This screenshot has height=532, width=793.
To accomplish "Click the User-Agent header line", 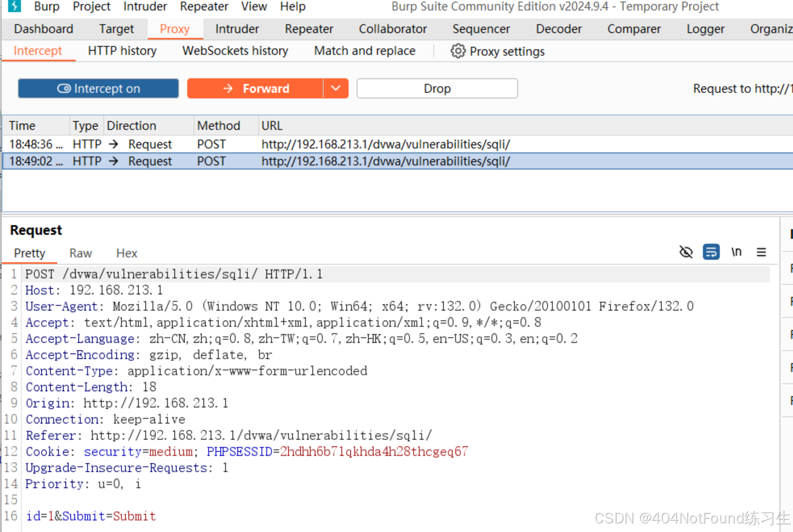I will pyautogui.click(x=359, y=307).
